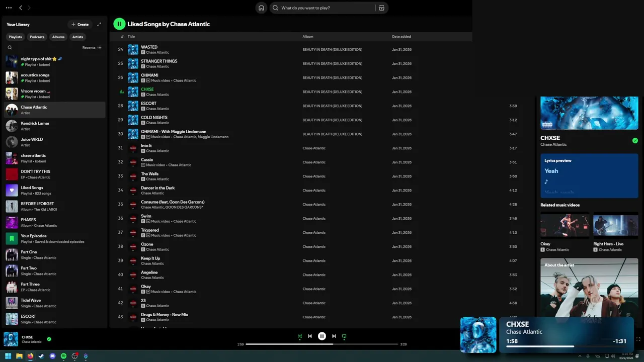
Task: Open the Browse icon in search bar
Action: tap(381, 8)
